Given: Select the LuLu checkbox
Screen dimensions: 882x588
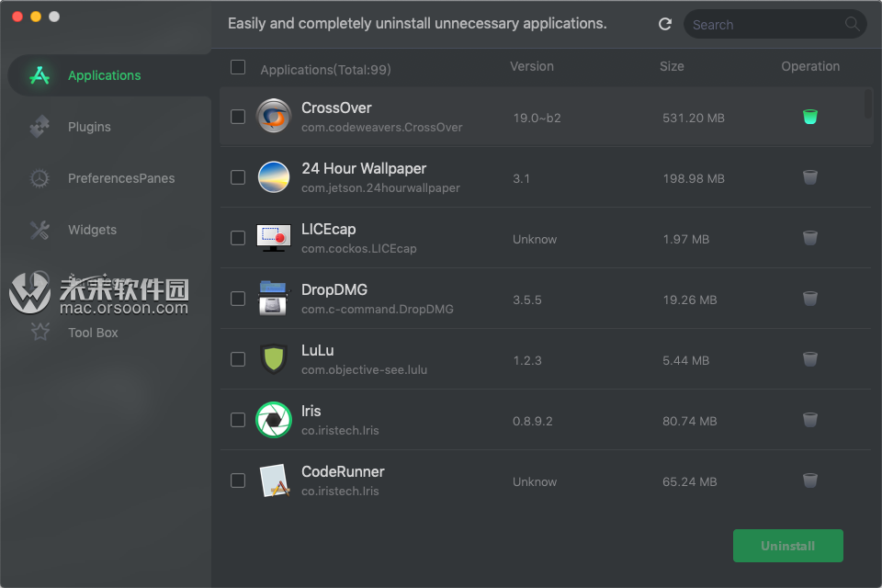Looking at the screenshot, I should click(x=238, y=359).
